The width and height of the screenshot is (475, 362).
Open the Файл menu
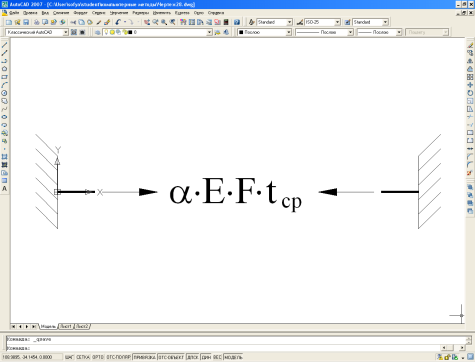14,13
